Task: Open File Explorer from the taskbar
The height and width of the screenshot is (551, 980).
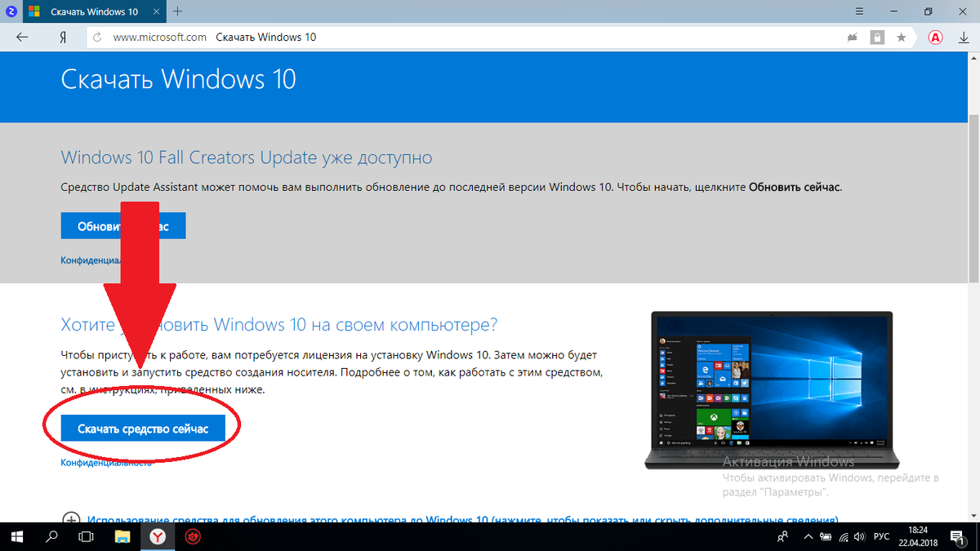Action: tap(122, 537)
